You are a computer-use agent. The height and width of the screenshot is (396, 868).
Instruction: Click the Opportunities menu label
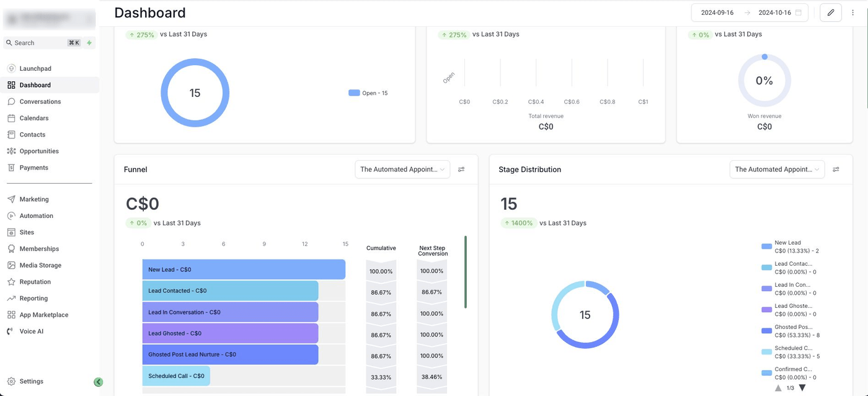point(39,151)
